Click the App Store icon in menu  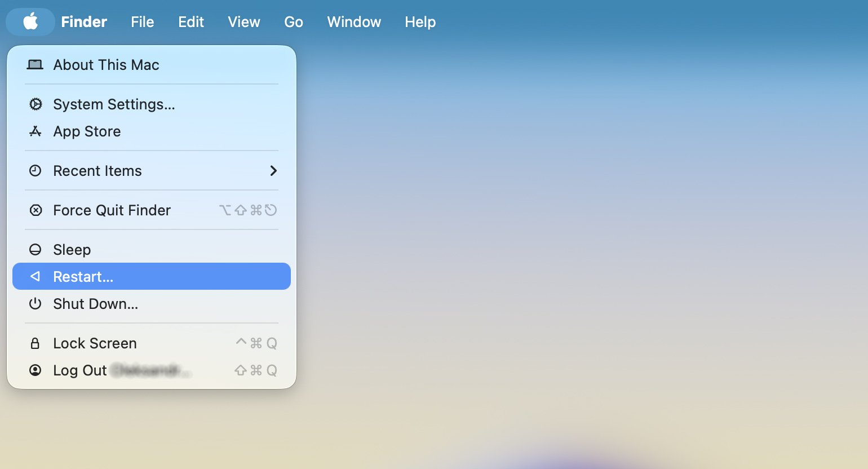36,131
